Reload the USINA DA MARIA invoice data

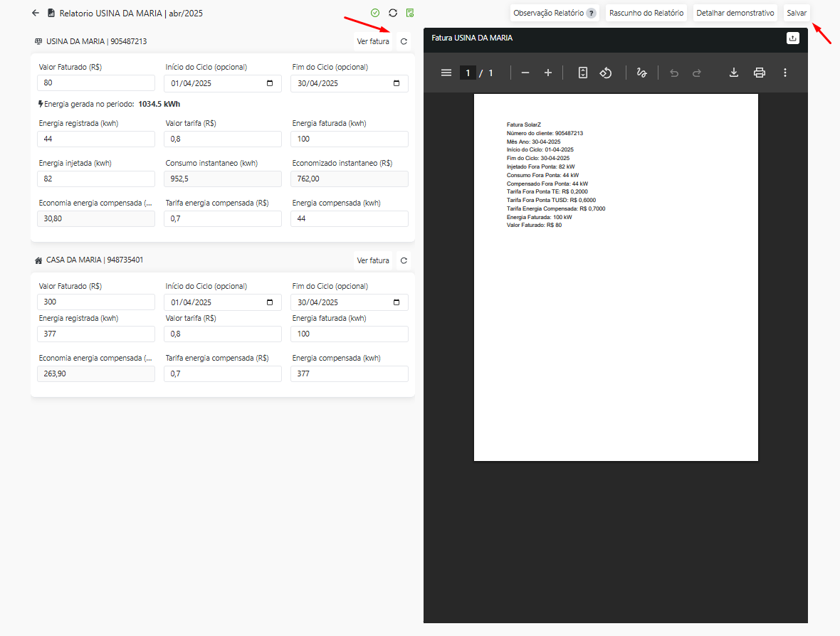404,42
